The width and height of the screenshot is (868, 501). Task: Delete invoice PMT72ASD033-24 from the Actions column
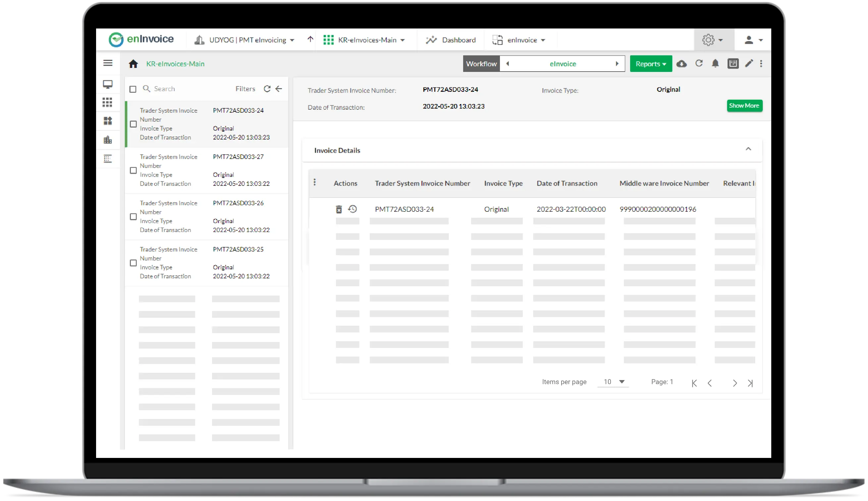pos(339,209)
